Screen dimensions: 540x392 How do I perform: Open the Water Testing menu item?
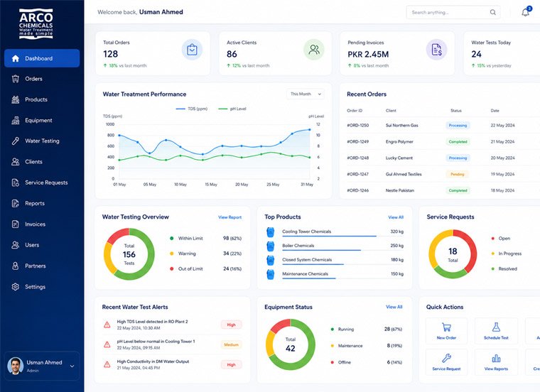(42, 141)
